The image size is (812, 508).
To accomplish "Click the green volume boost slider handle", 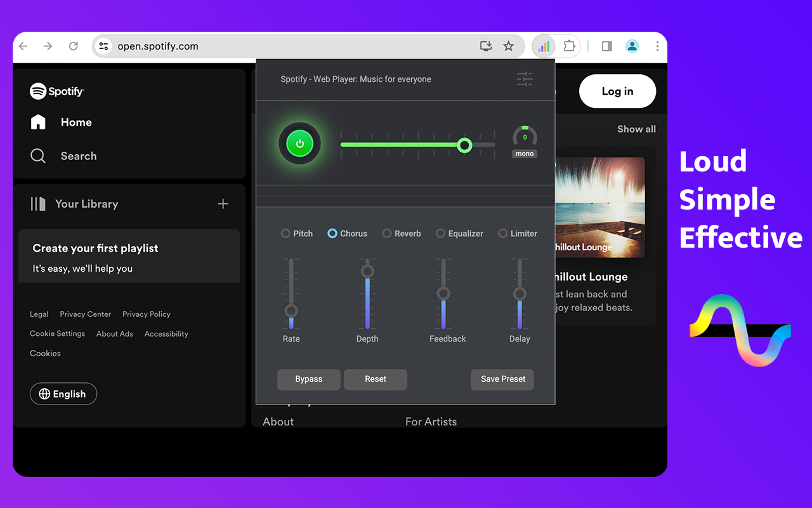I will click(465, 145).
